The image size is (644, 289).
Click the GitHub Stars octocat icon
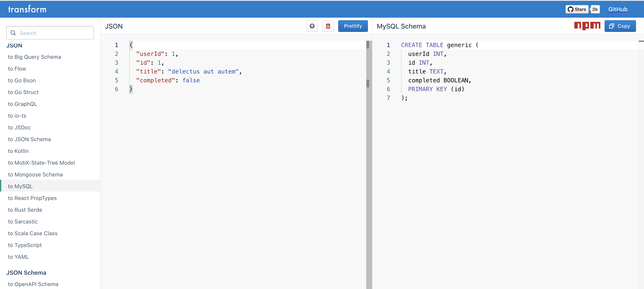pyautogui.click(x=571, y=9)
